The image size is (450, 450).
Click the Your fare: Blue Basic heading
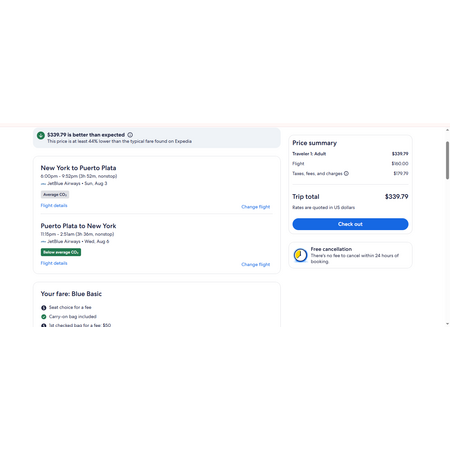coord(71,294)
